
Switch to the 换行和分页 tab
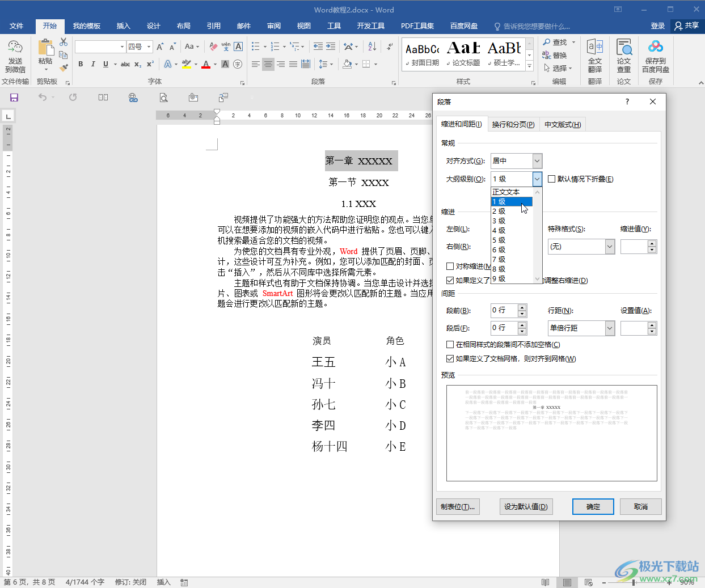513,125
